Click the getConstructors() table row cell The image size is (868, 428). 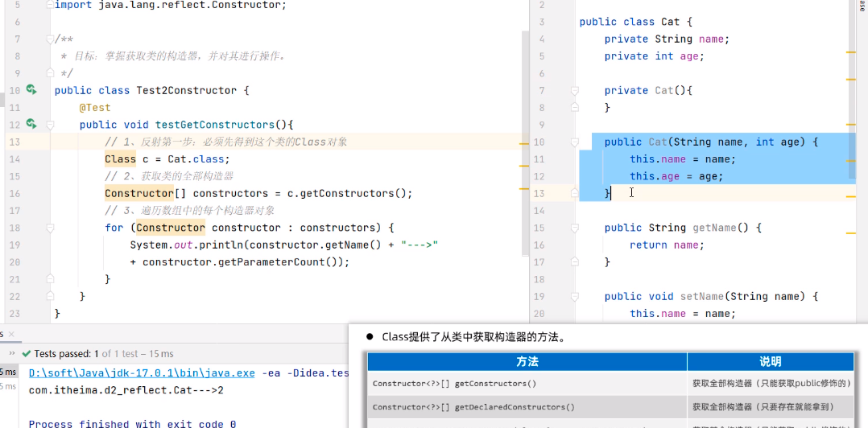point(527,383)
